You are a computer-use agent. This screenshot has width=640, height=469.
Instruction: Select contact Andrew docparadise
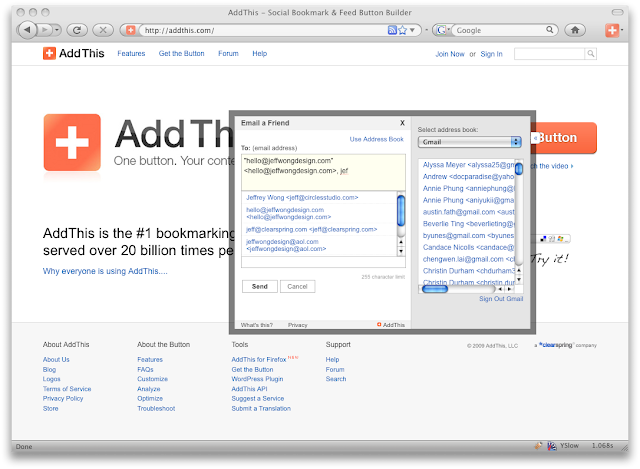pyautogui.click(x=468, y=176)
